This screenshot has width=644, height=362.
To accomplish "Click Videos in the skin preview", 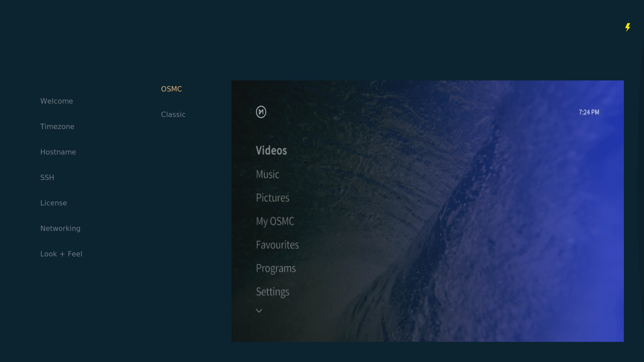I will tap(271, 150).
